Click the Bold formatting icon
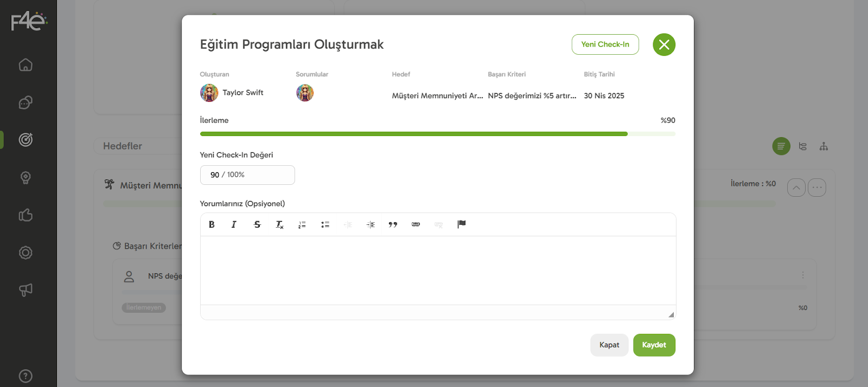 (212, 224)
